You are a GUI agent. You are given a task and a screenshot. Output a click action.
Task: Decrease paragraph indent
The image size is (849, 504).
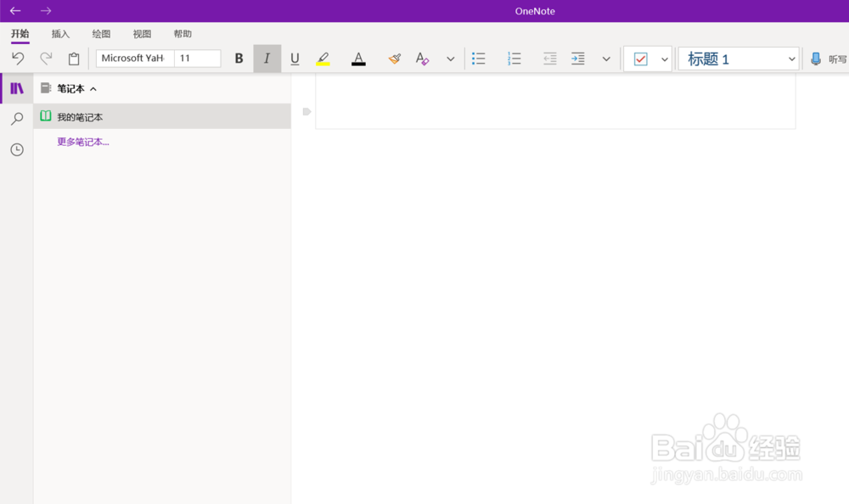(x=549, y=59)
